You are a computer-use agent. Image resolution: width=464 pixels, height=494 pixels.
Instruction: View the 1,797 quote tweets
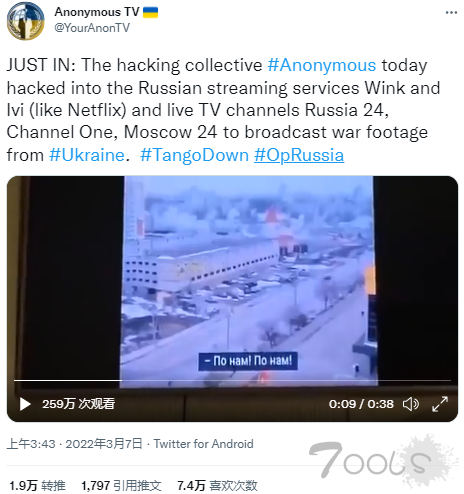pyautogui.click(x=121, y=485)
